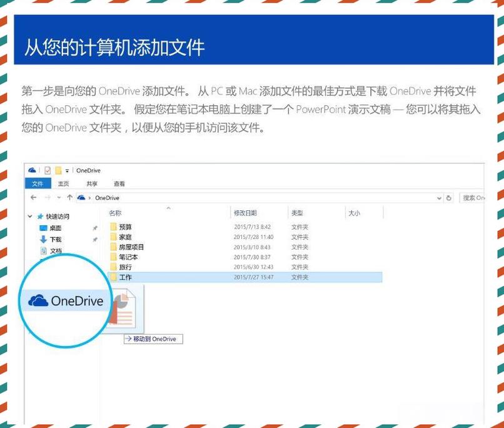This screenshot has width=504, height=428.
Task: Click the Back navigation arrow
Action: (34, 197)
